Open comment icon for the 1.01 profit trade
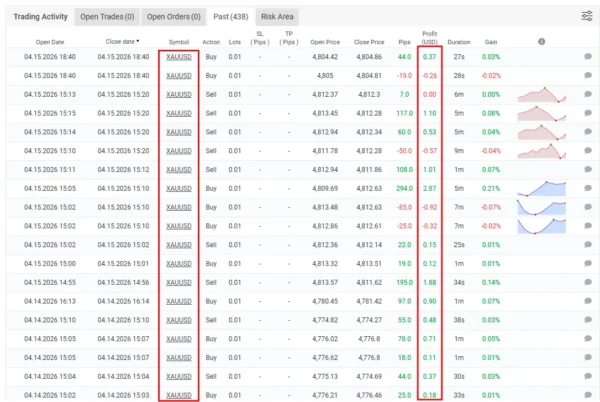This screenshot has width=600, height=402. 588,169
